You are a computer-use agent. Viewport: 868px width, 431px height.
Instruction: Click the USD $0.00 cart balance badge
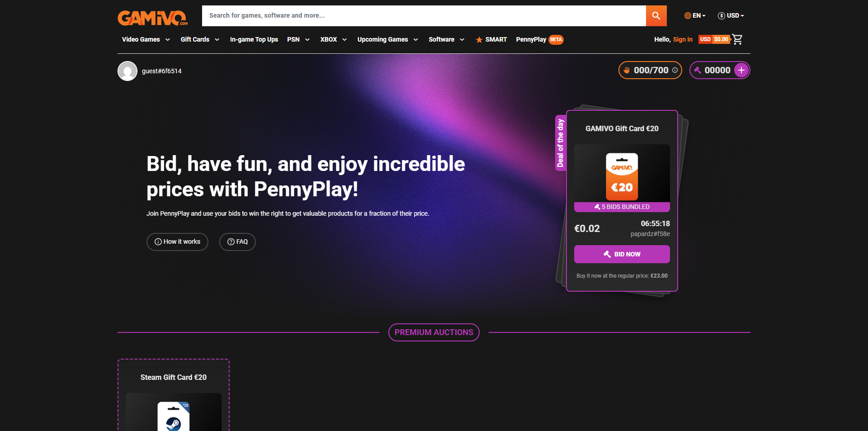[715, 39]
